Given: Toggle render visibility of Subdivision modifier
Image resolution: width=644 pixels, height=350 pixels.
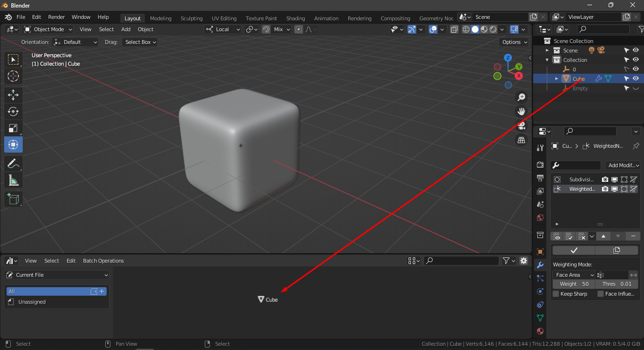Looking at the screenshot, I should tap(605, 179).
